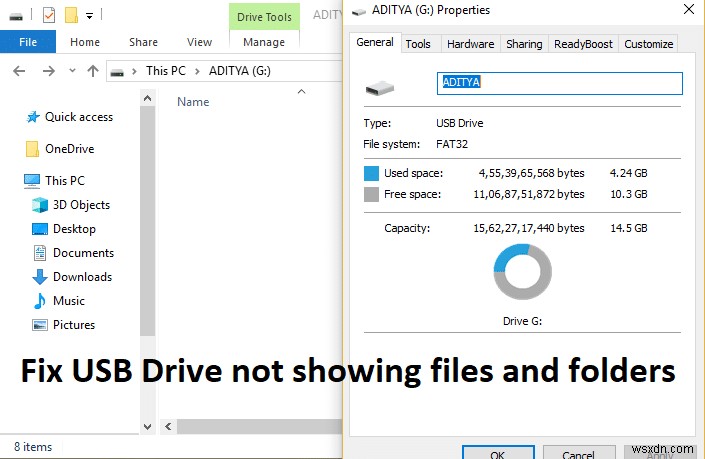Switch to the General tab in Properties
705x459 pixels.
pyautogui.click(x=375, y=42)
